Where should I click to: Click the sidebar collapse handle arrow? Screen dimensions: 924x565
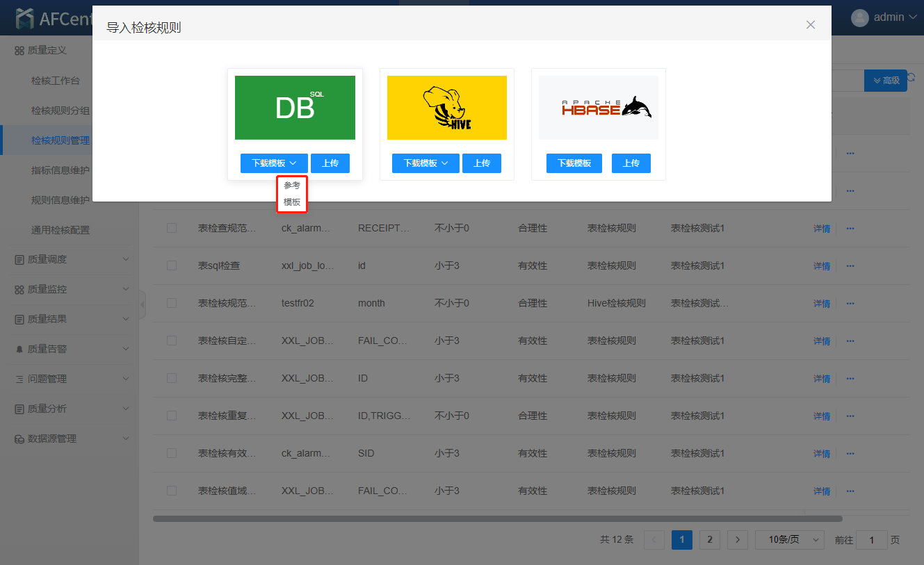143,304
